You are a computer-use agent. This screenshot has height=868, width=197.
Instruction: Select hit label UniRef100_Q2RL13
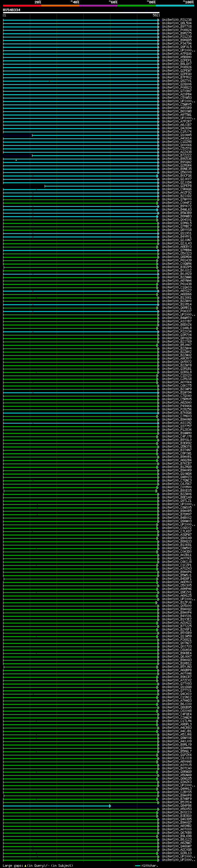coord(177,853)
